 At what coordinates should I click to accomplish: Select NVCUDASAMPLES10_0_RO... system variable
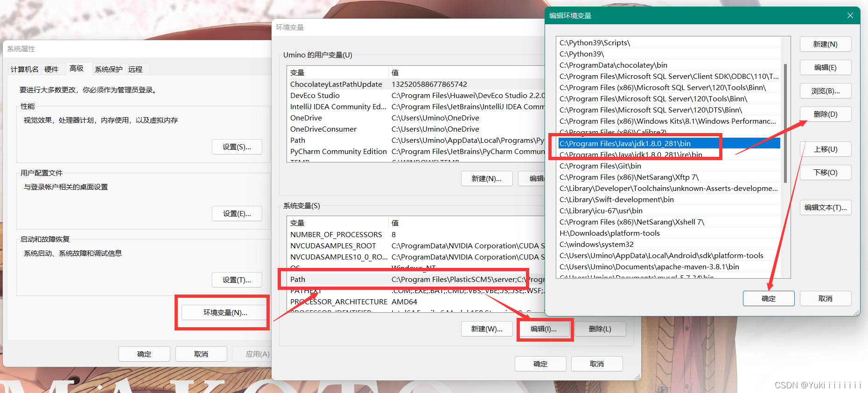416,257
